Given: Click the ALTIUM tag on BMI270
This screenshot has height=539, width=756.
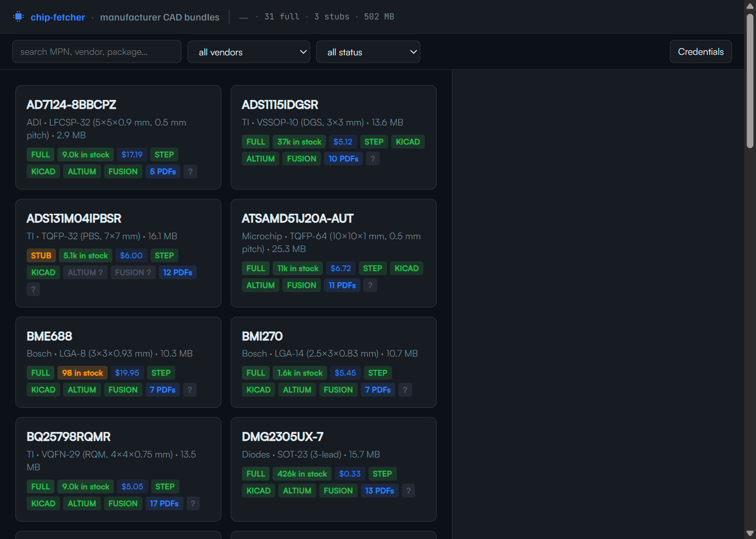Looking at the screenshot, I should tap(297, 390).
